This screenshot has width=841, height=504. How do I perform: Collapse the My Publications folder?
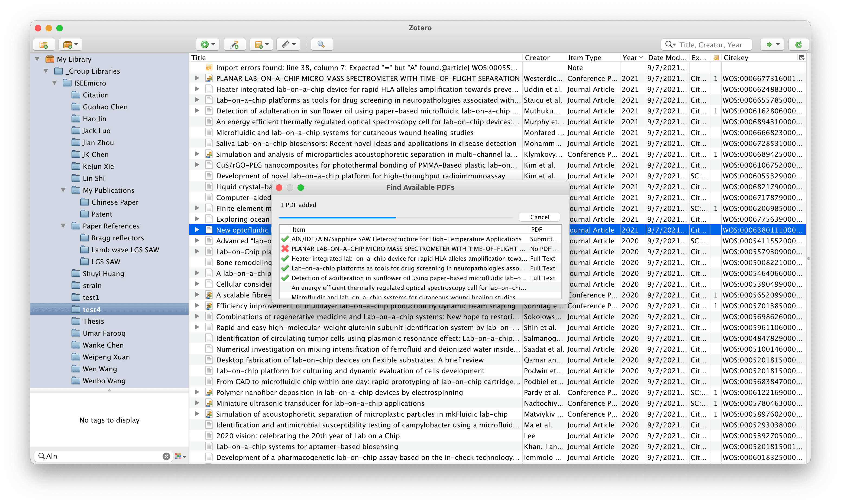[x=63, y=190]
